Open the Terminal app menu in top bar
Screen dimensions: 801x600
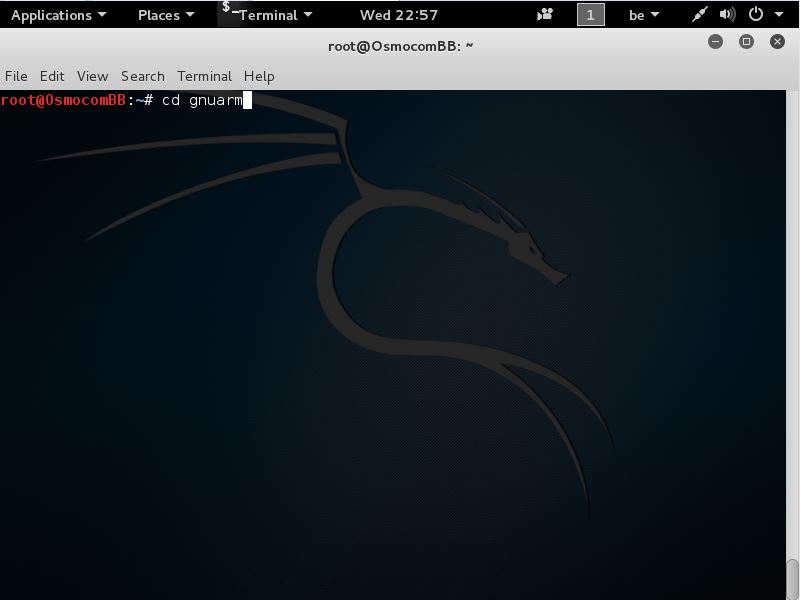275,15
